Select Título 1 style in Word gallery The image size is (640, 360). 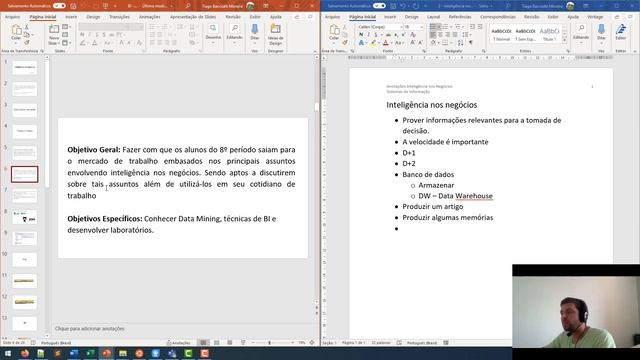click(x=549, y=34)
